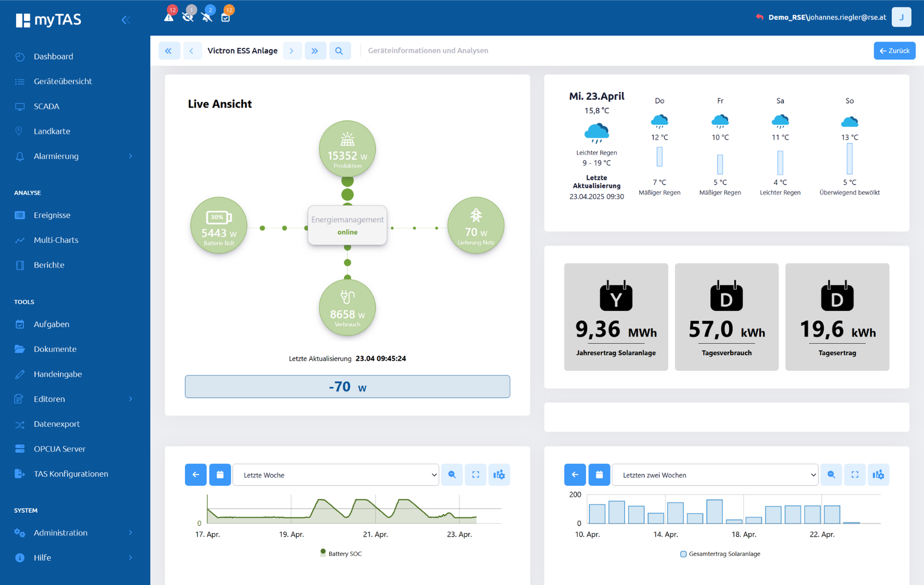
Task: Zoom out on the Gesamtertrag Solaranlage chart
Action: coord(831,475)
